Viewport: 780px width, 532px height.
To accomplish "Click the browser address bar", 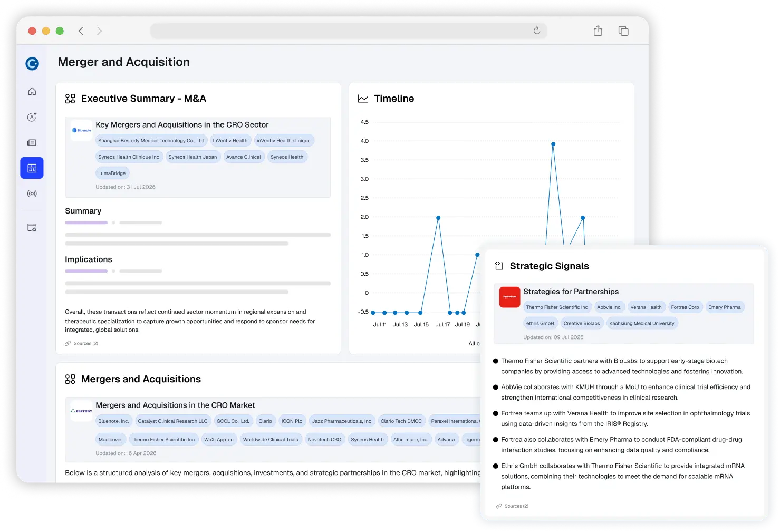I will [349, 31].
